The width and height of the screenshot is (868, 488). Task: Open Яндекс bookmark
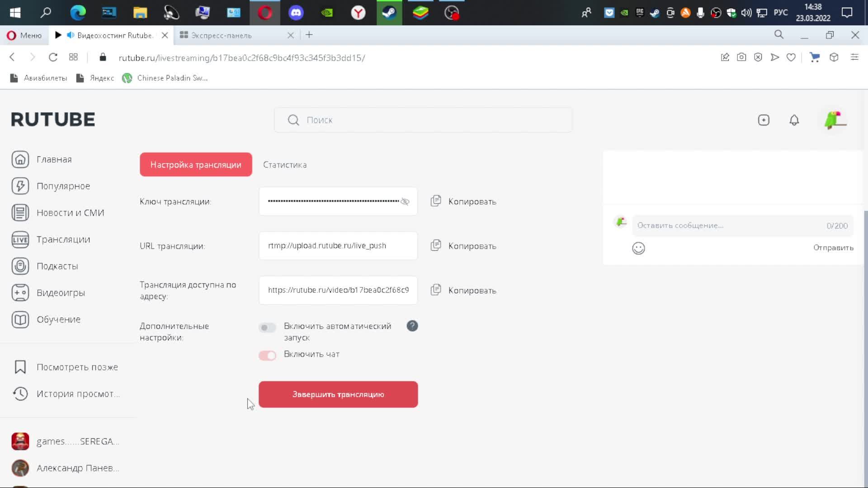(95, 78)
